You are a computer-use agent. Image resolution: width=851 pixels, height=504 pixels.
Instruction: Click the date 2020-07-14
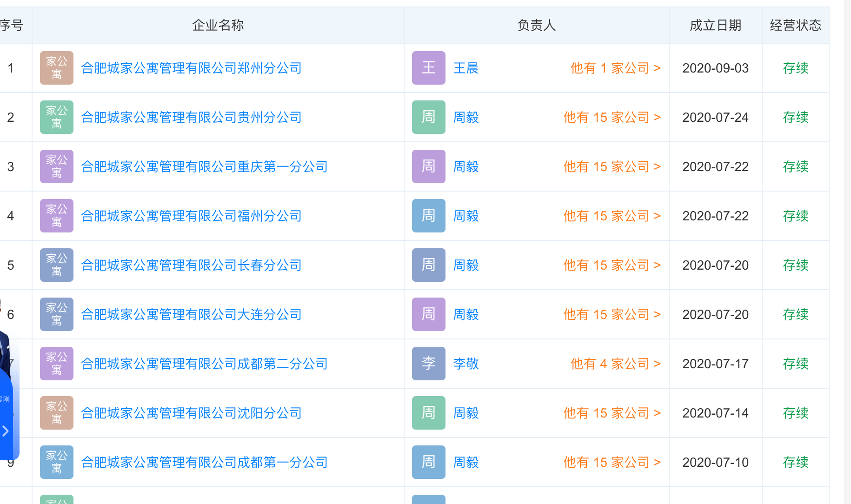[x=716, y=413]
